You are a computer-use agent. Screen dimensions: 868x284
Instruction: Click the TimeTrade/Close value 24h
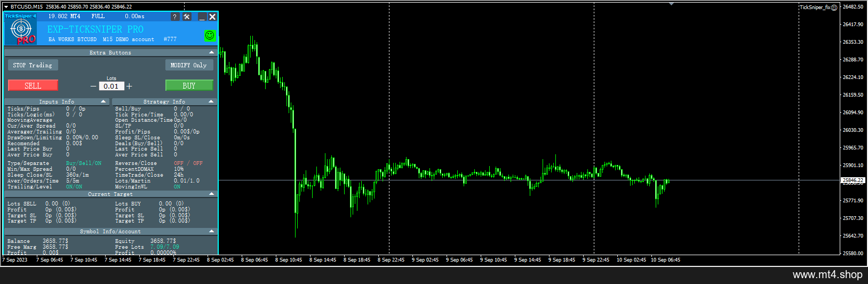(179, 175)
